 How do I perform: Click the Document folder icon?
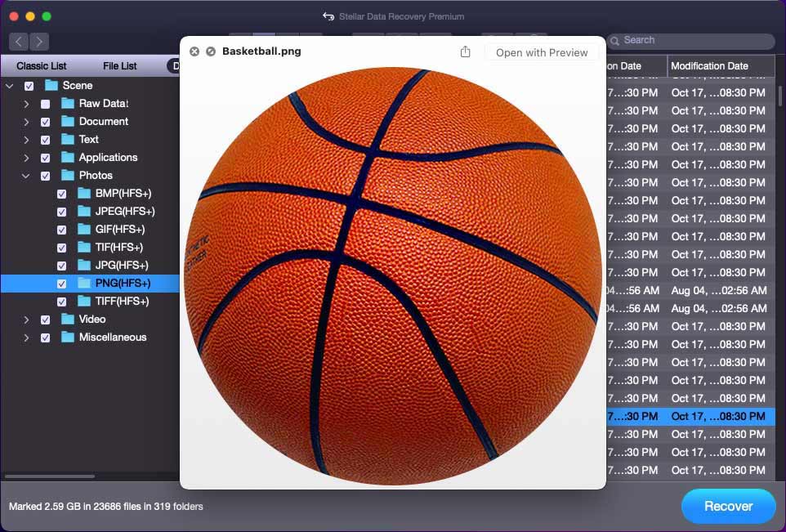[68, 121]
